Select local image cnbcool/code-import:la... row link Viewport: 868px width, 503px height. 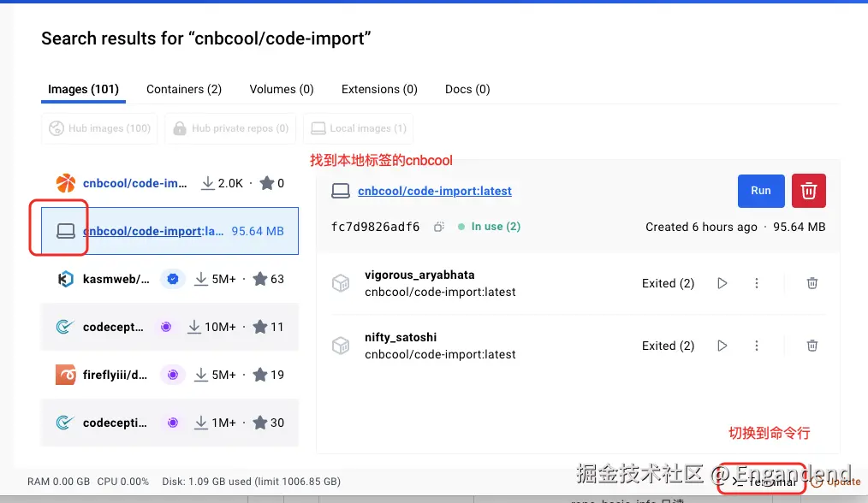pyautogui.click(x=153, y=231)
